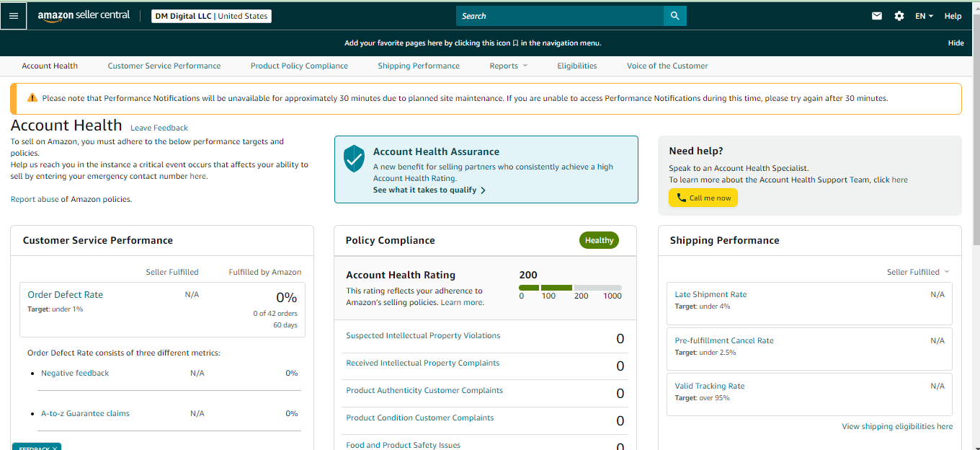Click the Account Health Rating value 200
This screenshot has height=450, width=980.
click(528, 275)
